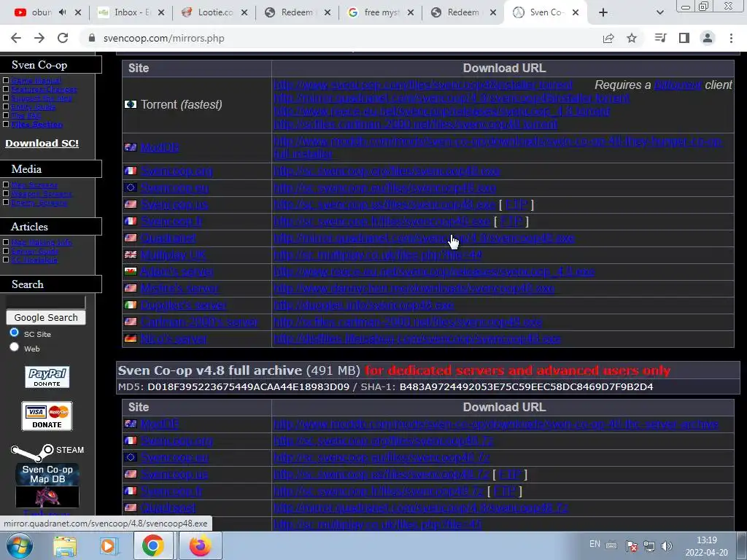Open the Map Making Info article
The width and height of the screenshot is (747, 560).
[42, 242]
